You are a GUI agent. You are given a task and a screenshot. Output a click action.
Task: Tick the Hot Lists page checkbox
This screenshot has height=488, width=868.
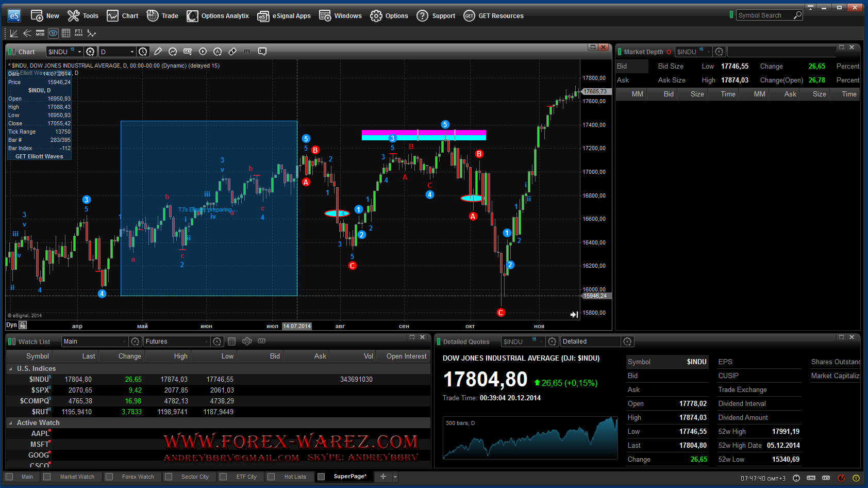271,477
